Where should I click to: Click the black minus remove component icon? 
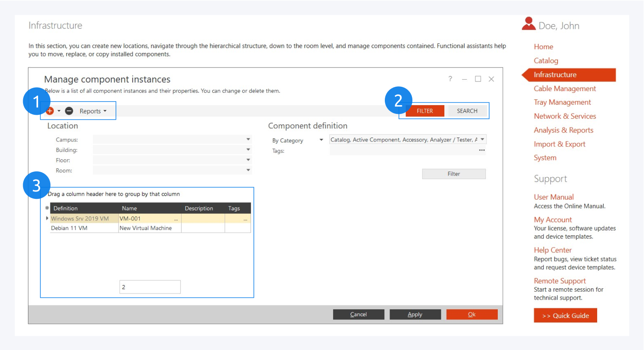click(69, 111)
